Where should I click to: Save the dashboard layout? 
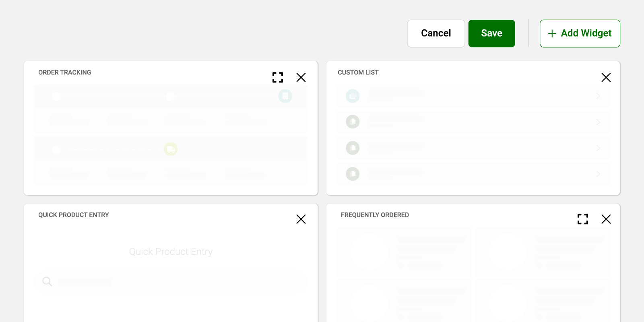click(x=492, y=33)
